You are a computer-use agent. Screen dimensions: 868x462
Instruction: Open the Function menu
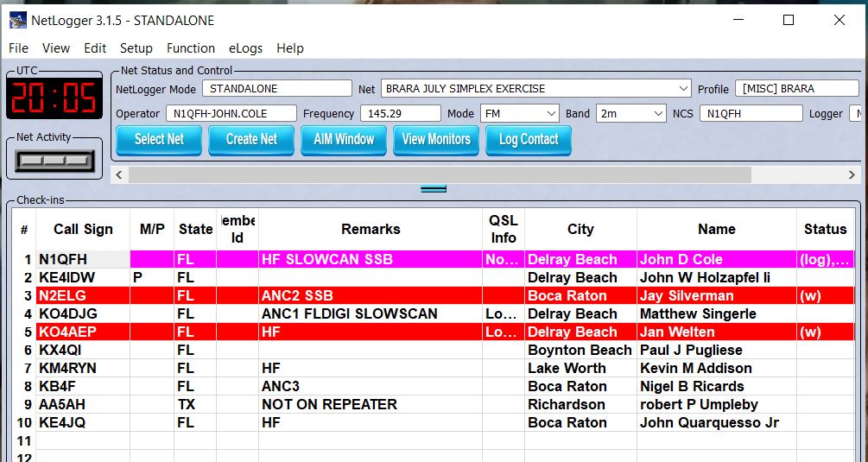[x=191, y=48]
